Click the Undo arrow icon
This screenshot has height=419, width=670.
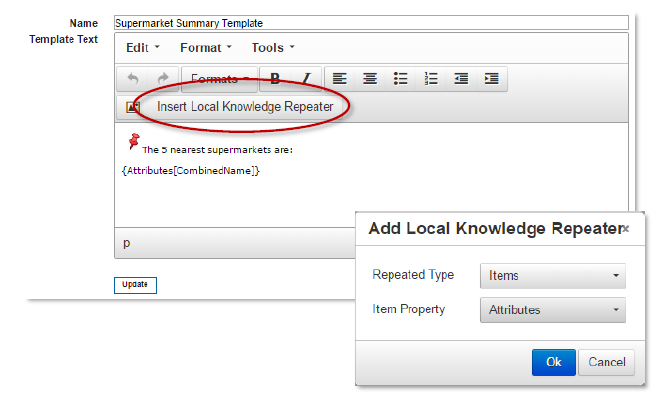133,79
